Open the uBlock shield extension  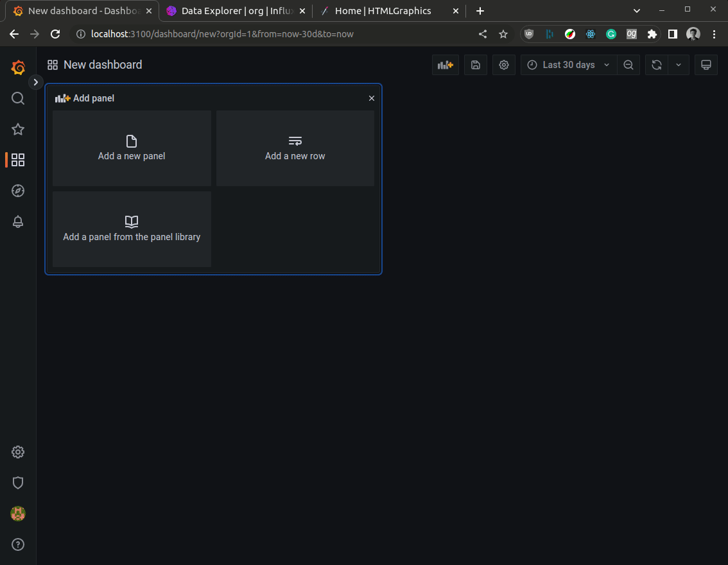tap(529, 34)
